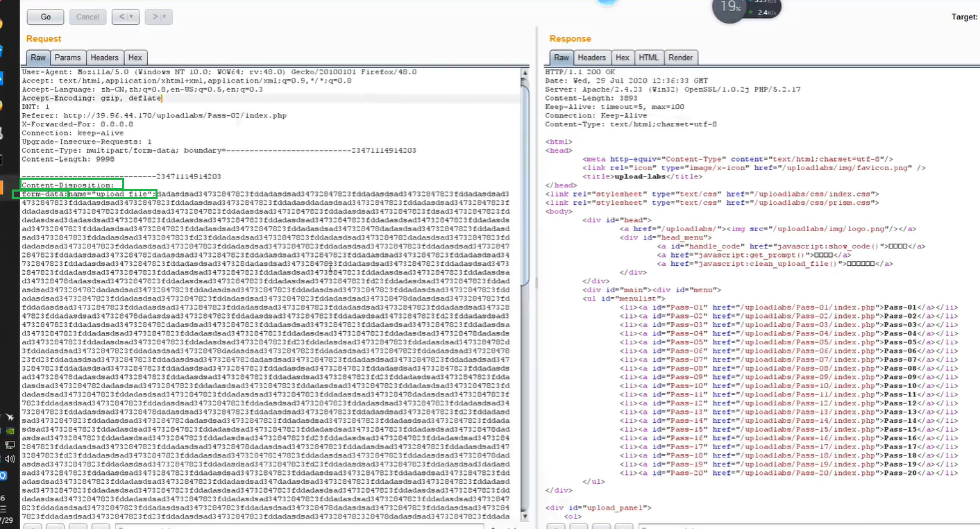The image size is (980, 529).
Task: Click the prism.css stylesheet line
Action: [712, 203]
